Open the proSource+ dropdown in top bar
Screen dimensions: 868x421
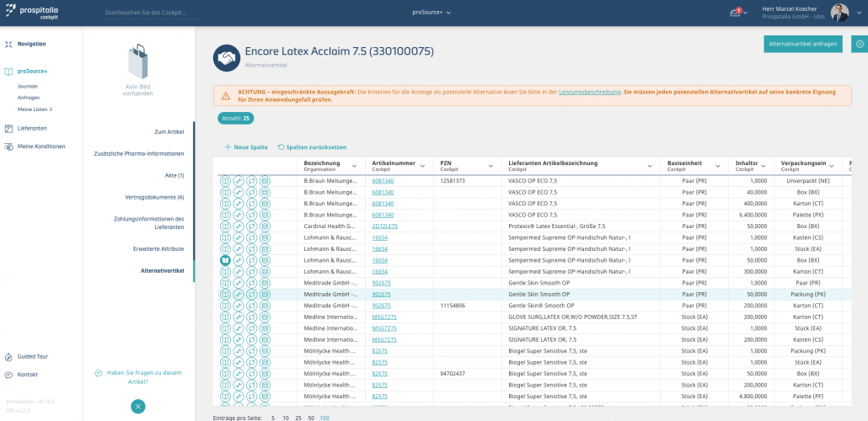tap(431, 12)
